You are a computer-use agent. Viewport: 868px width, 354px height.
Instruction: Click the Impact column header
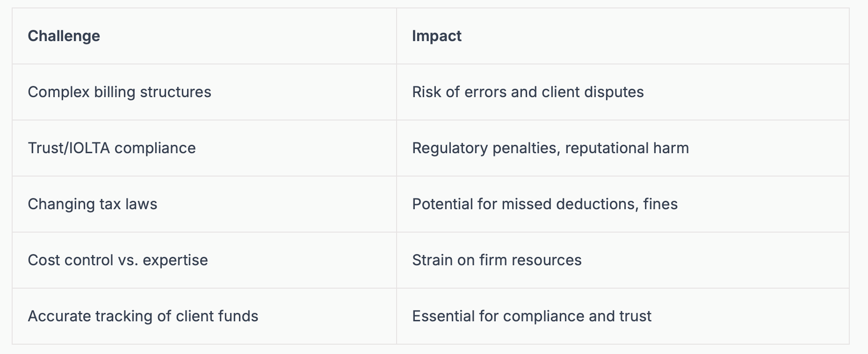pos(436,36)
